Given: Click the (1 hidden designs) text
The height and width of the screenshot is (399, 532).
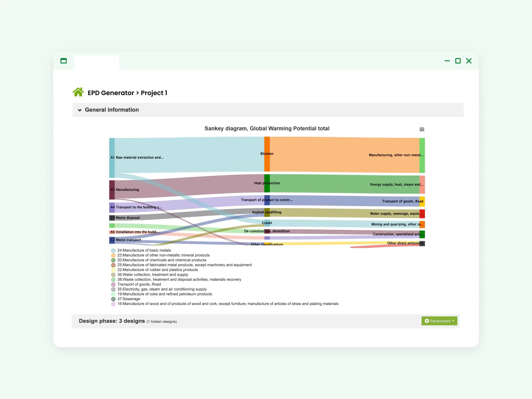Looking at the screenshot, I should click(162, 322).
